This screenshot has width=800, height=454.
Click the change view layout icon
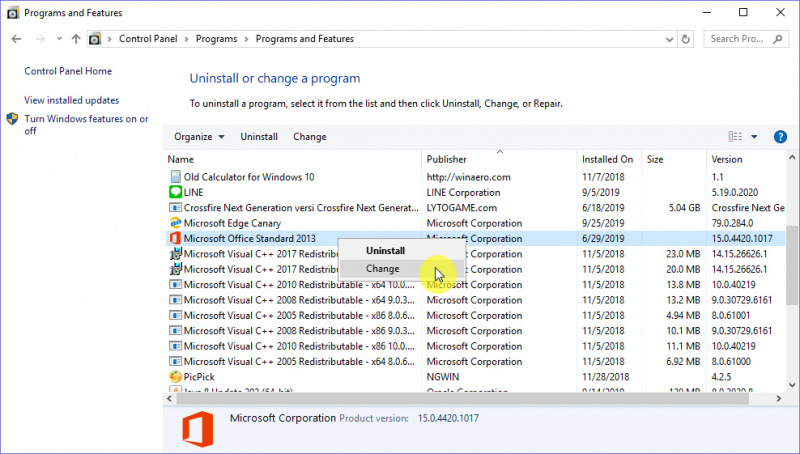click(x=735, y=137)
